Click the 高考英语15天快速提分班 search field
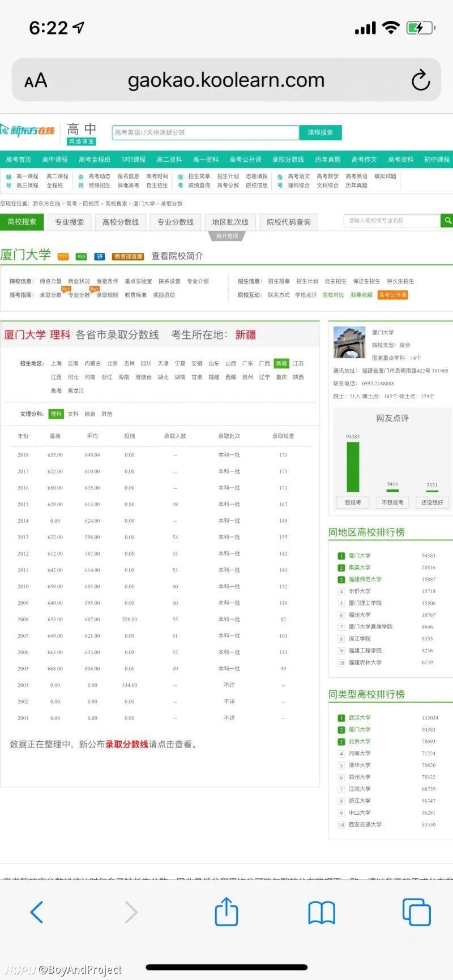This screenshot has width=453, height=980. (205, 132)
